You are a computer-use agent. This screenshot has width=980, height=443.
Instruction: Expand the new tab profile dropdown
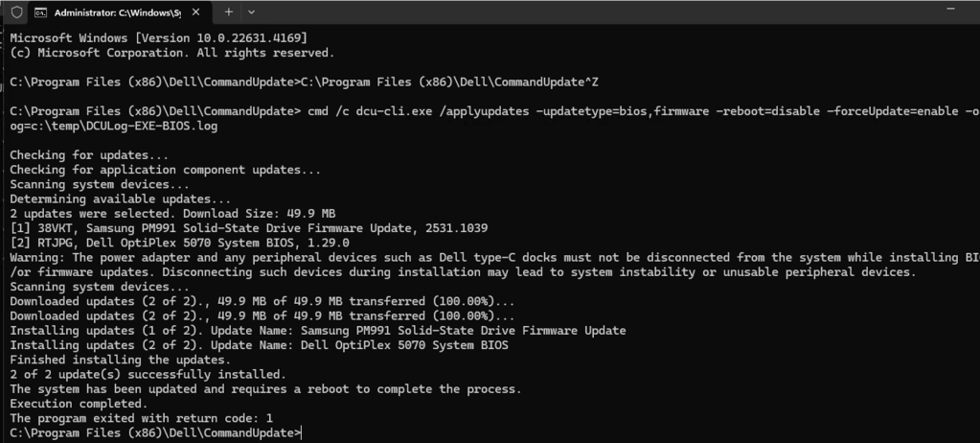click(x=252, y=12)
